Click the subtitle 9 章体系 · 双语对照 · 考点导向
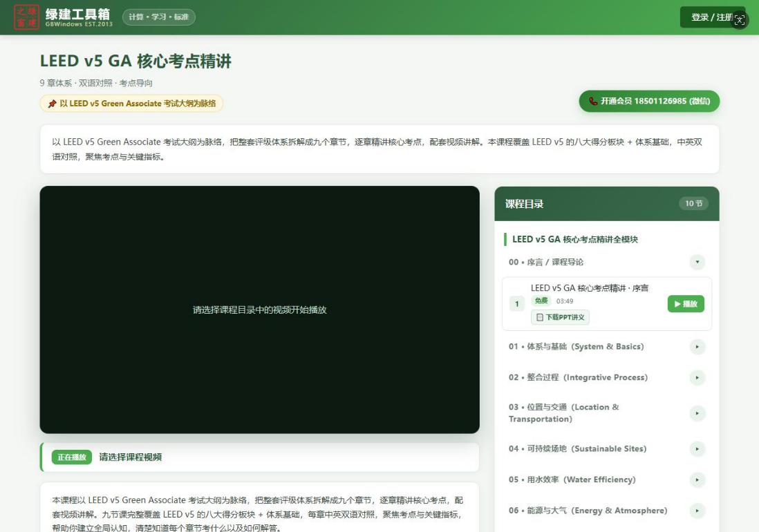 pyautogui.click(x=96, y=83)
